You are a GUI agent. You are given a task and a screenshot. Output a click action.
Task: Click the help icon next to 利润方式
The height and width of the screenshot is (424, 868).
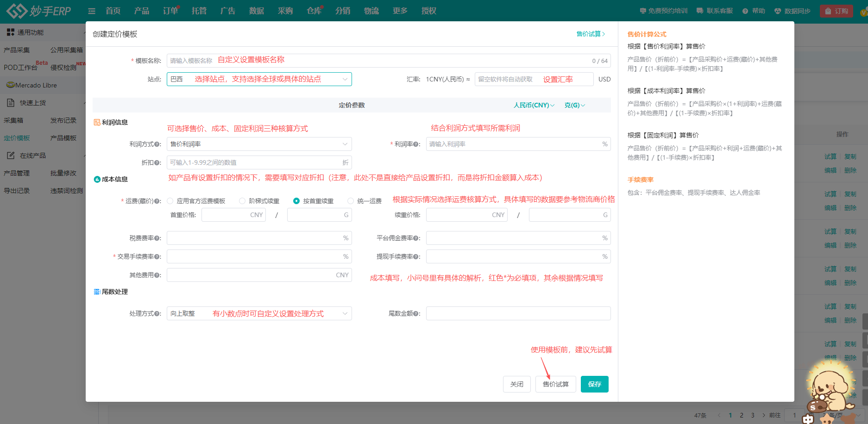point(157,144)
